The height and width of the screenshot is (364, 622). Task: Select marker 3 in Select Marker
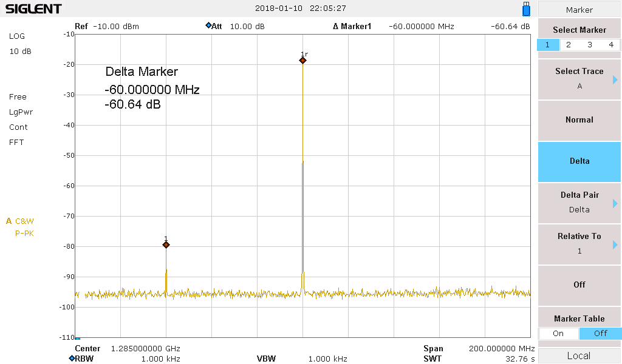pyautogui.click(x=590, y=45)
